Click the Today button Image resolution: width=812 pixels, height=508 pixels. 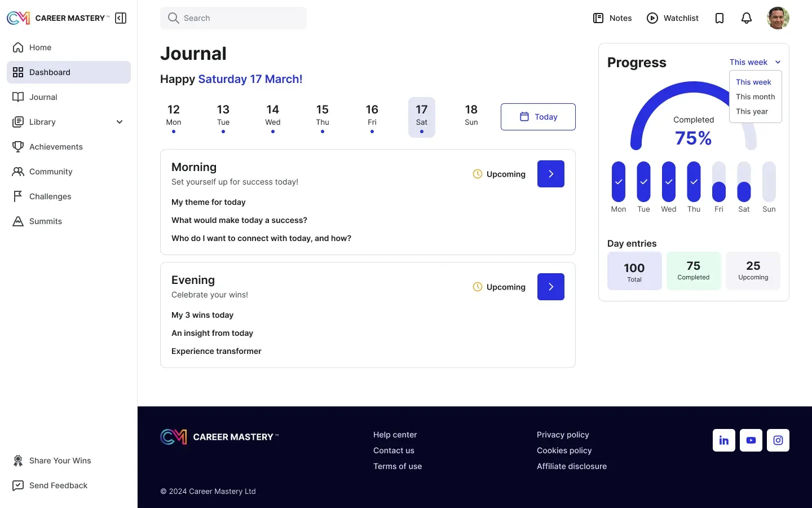point(538,117)
